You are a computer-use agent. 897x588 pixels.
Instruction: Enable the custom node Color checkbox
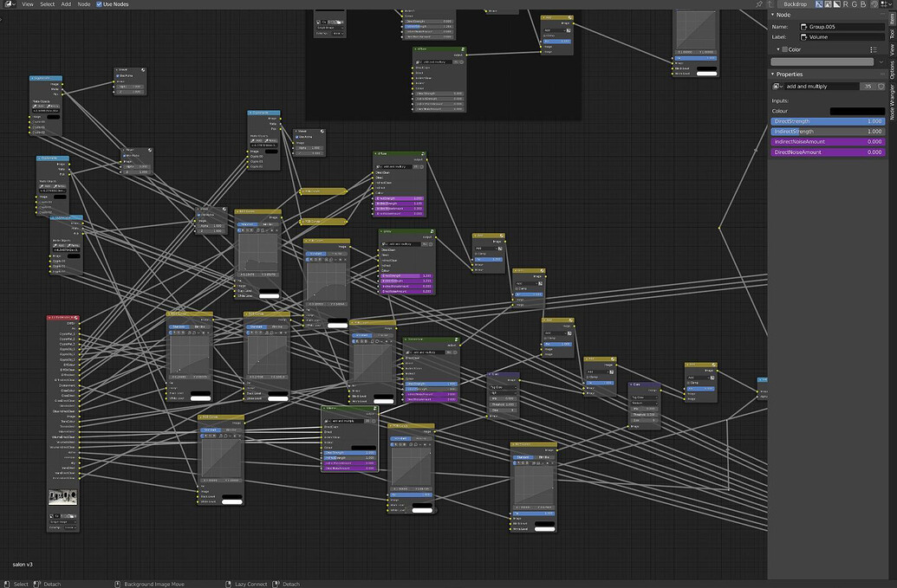pos(785,49)
